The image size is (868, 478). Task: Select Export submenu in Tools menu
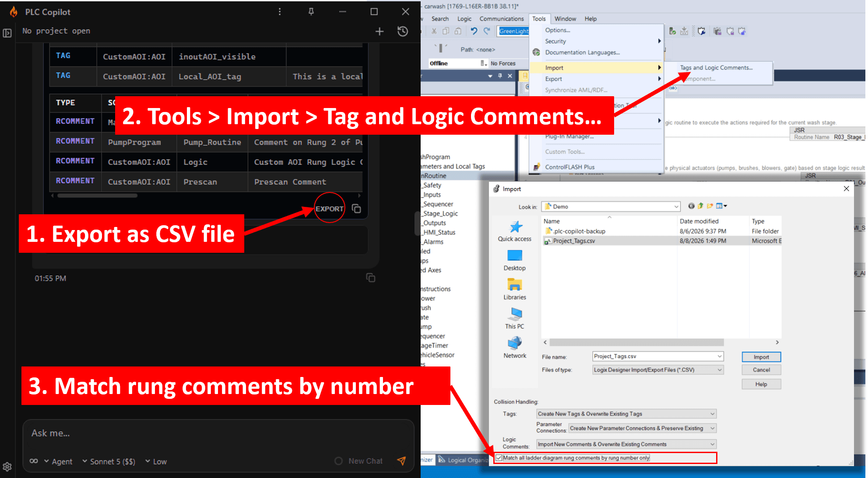pyautogui.click(x=596, y=79)
